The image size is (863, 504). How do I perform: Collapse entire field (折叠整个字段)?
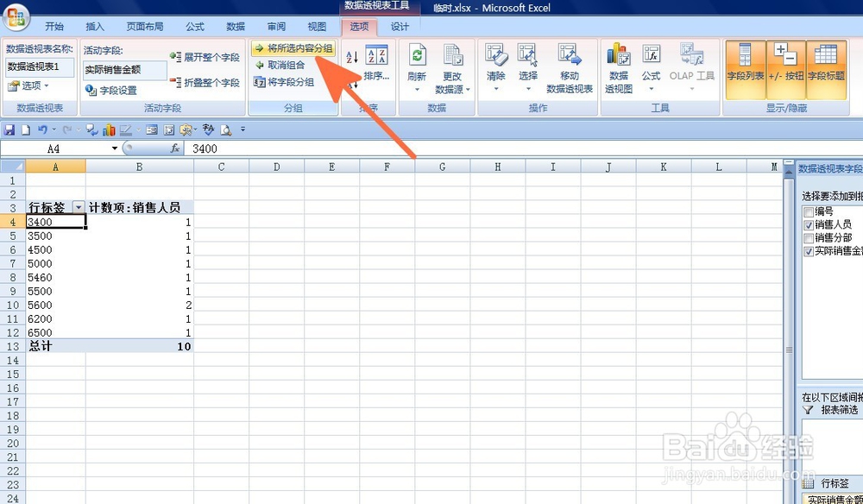pyautogui.click(x=205, y=83)
